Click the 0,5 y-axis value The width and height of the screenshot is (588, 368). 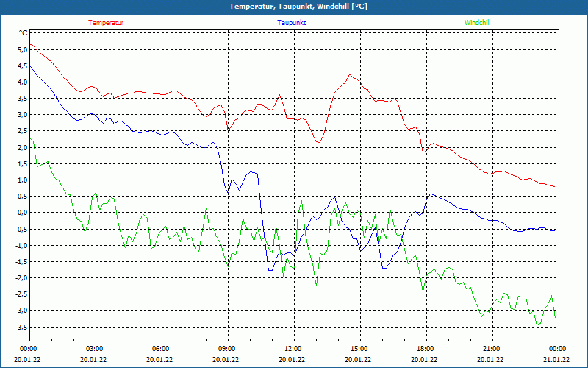[23, 196]
